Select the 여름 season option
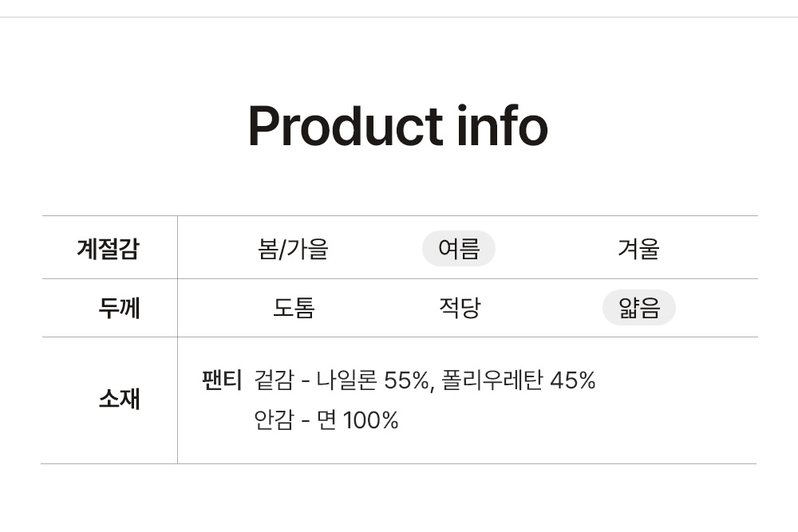 click(x=459, y=248)
